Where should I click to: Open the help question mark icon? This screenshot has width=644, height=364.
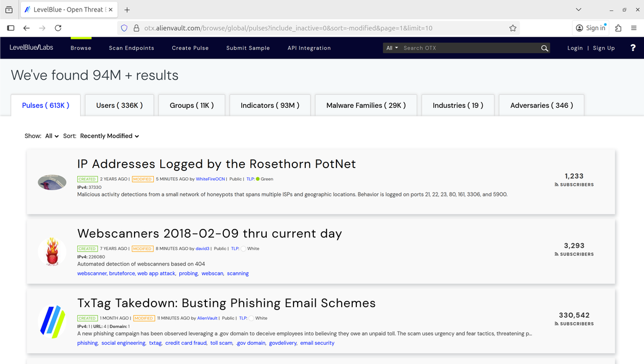(633, 48)
